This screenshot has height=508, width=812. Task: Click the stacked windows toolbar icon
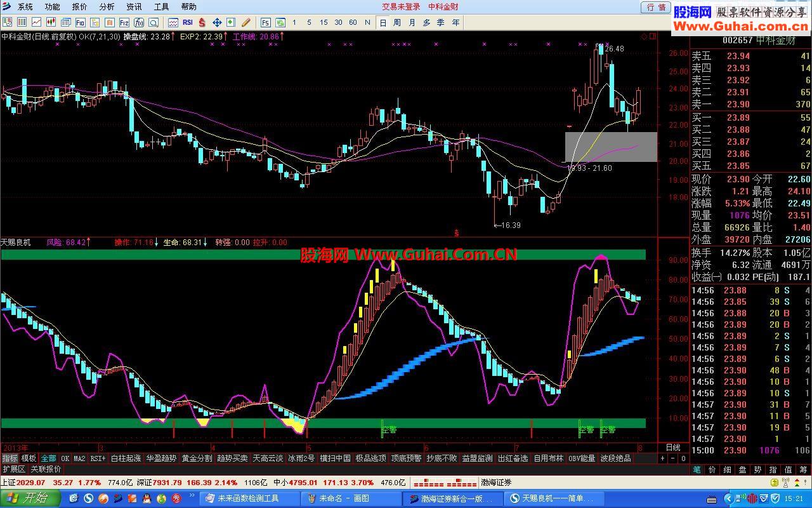point(66,22)
